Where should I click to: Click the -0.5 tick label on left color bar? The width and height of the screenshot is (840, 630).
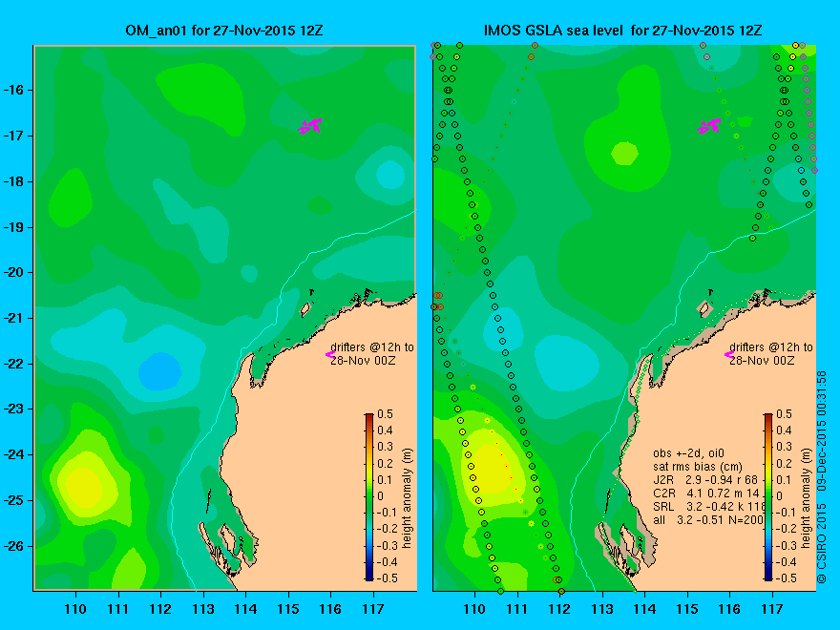386,578
